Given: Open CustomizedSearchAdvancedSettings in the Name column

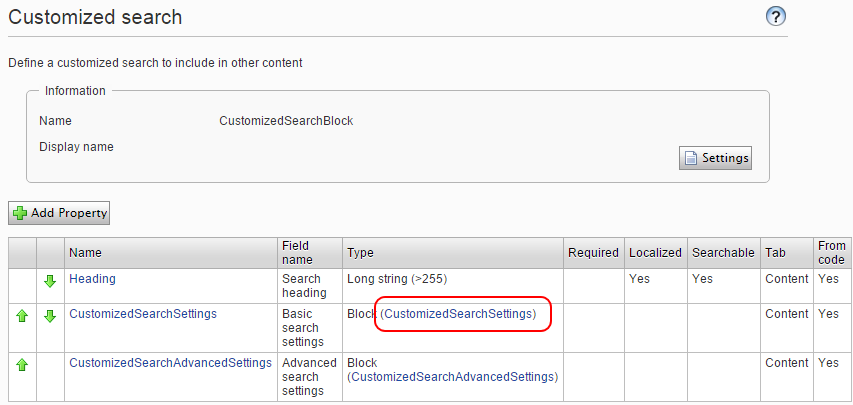Looking at the screenshot, I should point(170,363).
